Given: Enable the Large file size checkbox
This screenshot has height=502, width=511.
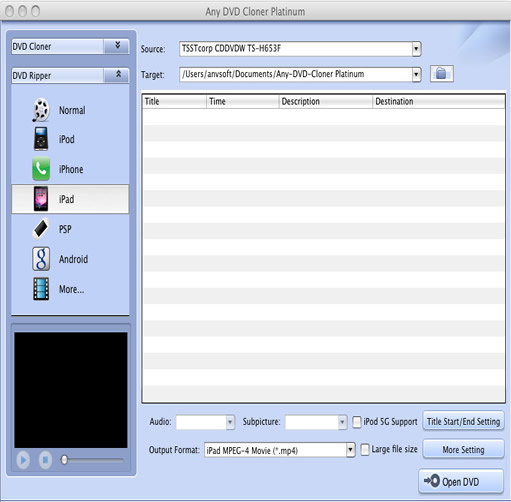Looking at the screenshot, I should 365,450.
